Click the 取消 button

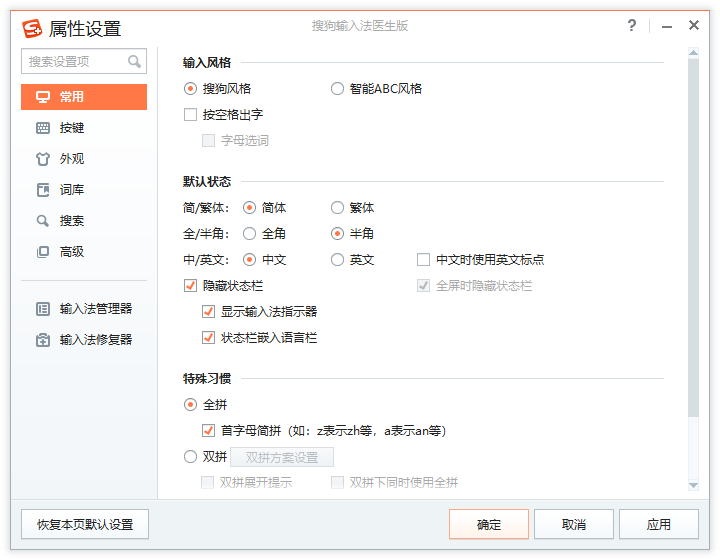(574, 524)
